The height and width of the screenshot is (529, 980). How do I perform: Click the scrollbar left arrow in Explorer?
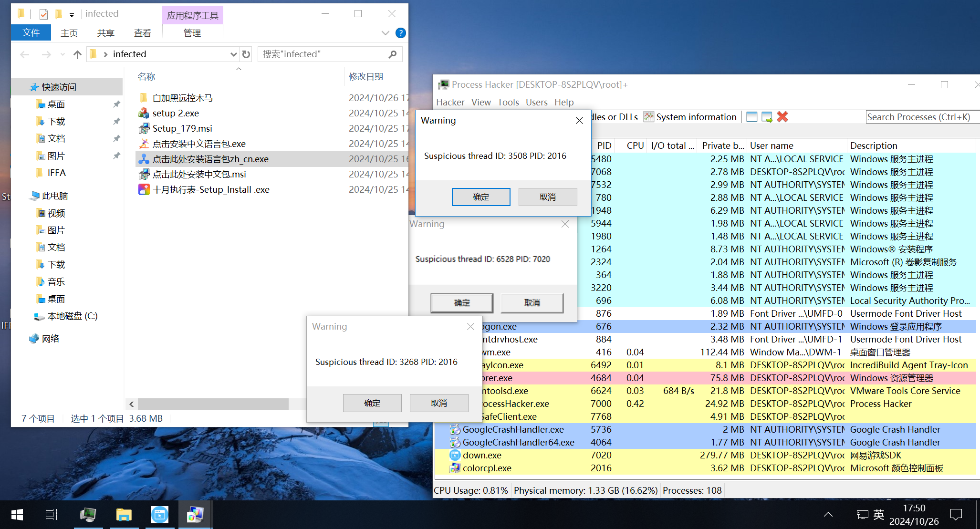click(132, 404)
